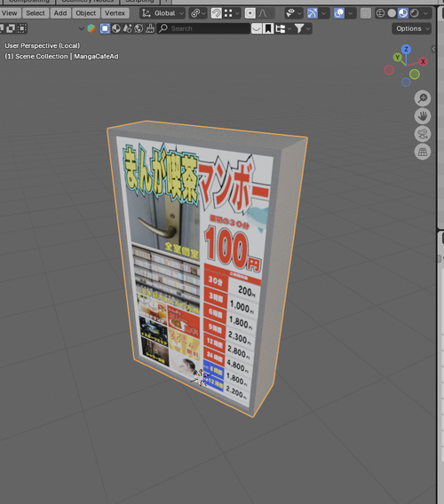The image size is (444, 504).
Task: Click the chevron left of cube logo
Action: point(81,28)
